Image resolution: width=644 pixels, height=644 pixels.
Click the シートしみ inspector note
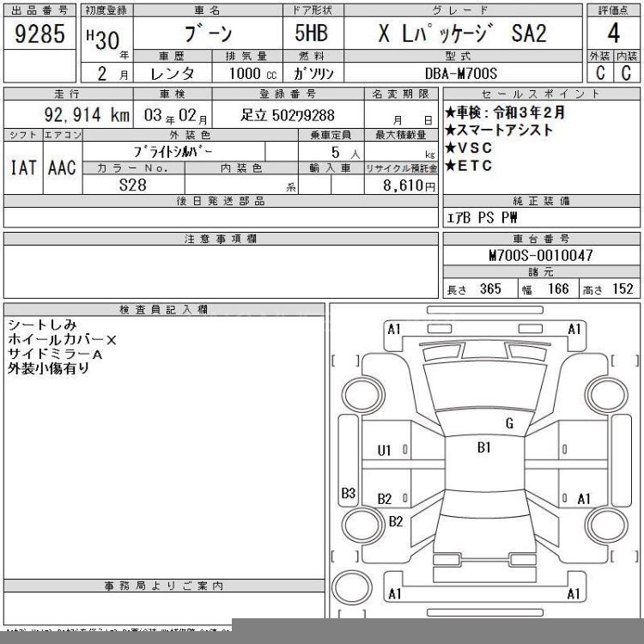[x=42, y=325]
